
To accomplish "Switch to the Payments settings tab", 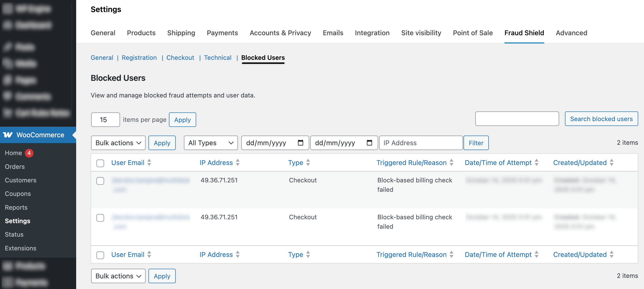I will 222,33.
